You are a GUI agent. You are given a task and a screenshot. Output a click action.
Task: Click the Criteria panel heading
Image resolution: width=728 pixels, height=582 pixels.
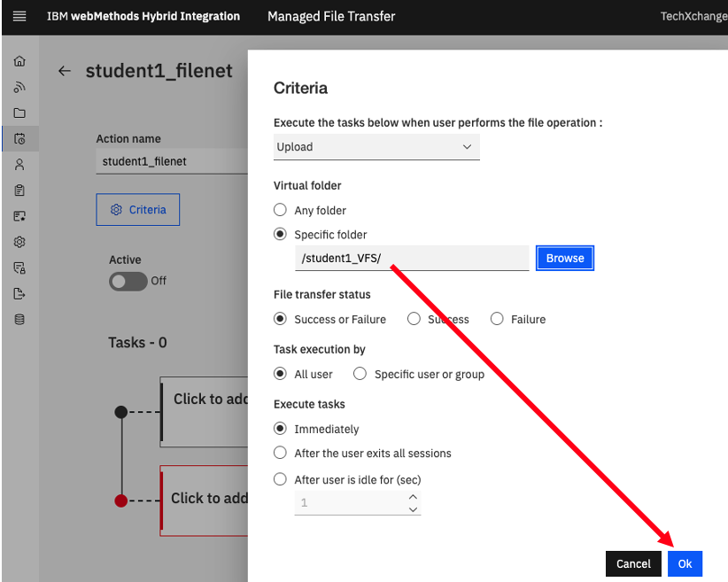click(x=300, y=88)
